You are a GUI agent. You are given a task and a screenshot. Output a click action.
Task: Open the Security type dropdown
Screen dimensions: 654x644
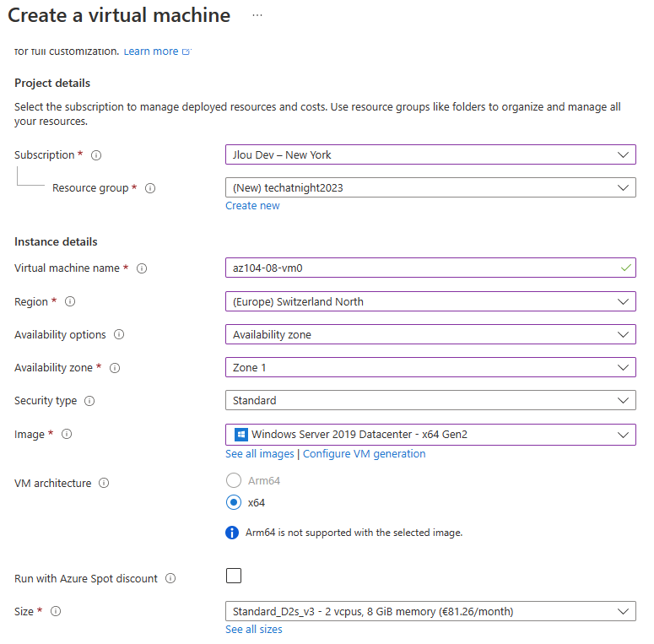pyautogui.click(x=430, y=400)
